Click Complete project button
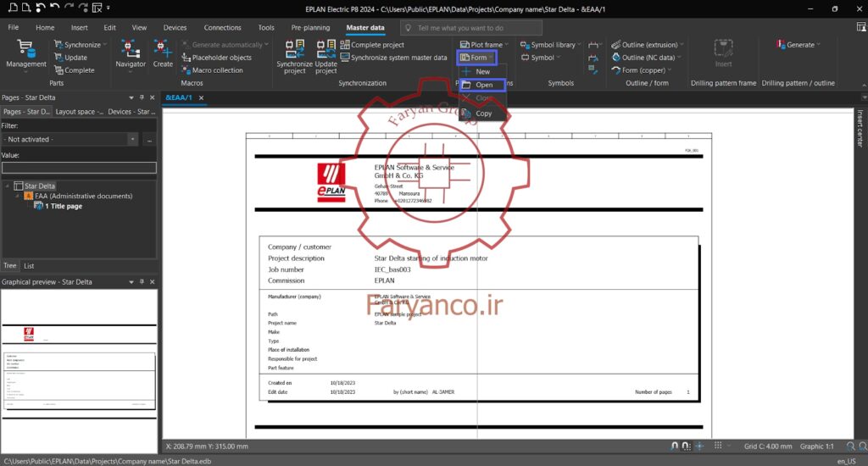This screenshot has width=868, height=466. click(x=373, y=45)
